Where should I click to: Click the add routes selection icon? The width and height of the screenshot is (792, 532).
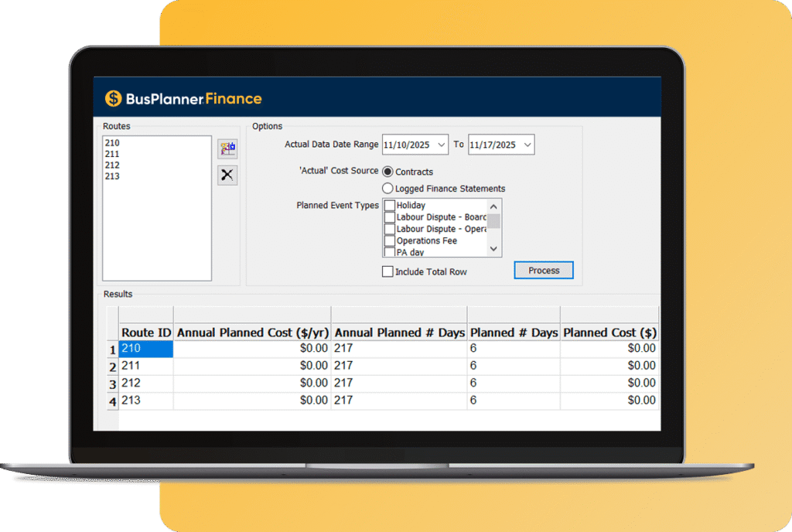click(x=227, y=149)
